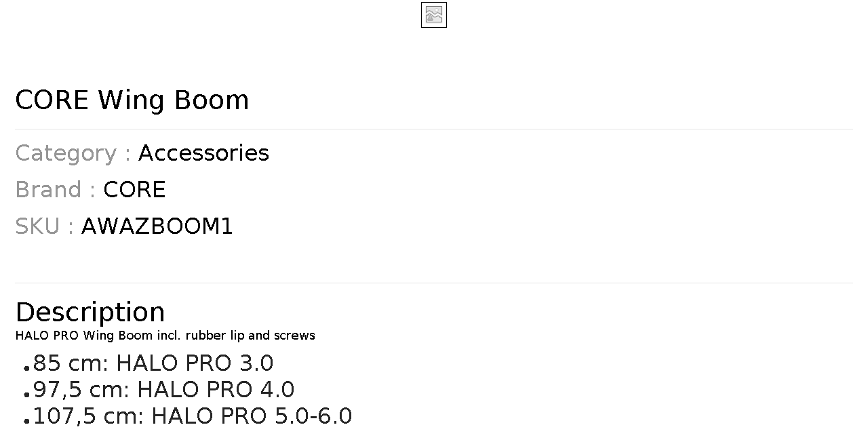Click the bullet before the 97,5 cm item
This screenshot has width=868, height=444.
[26, 395]
